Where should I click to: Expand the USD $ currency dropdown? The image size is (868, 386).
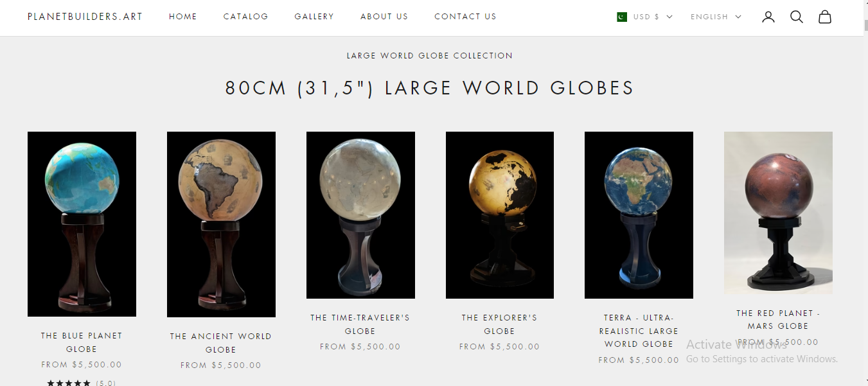644,17
